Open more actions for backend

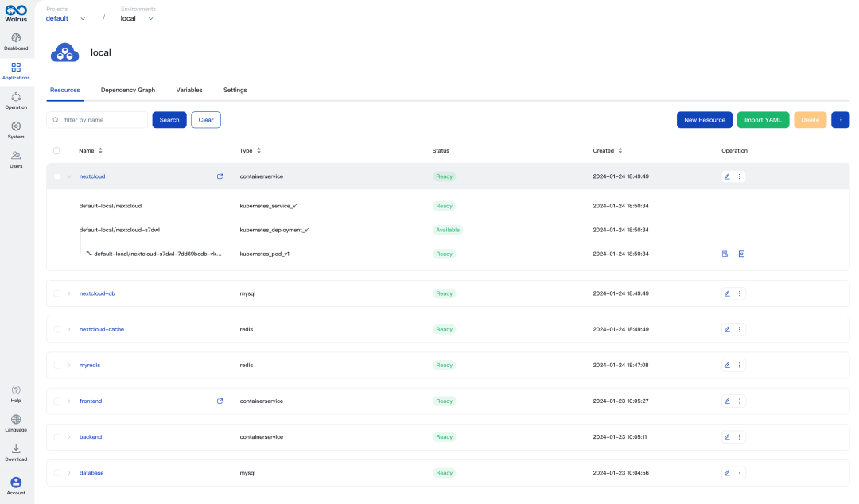[739, 437]
